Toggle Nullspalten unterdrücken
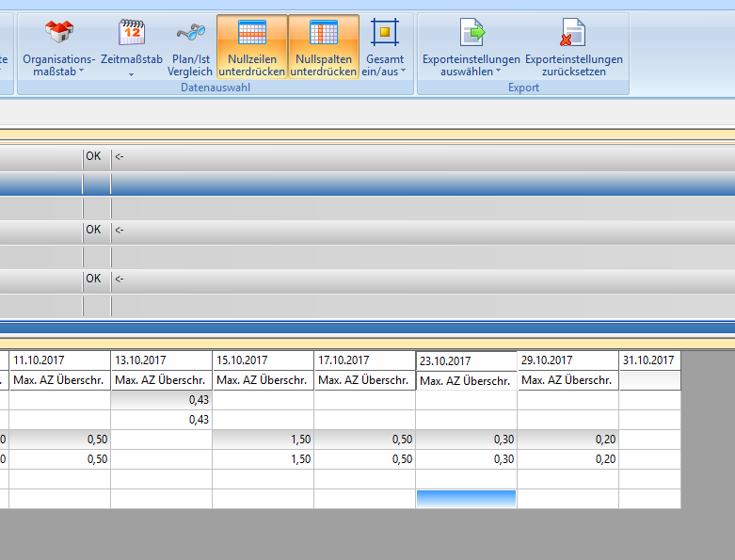 coord(323,47)
